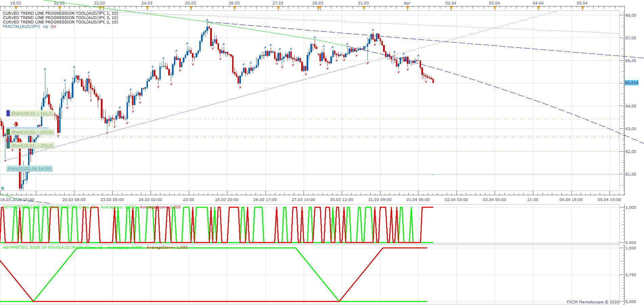
Task: Click the fractal Up legend label
Action: click(46, 26)
